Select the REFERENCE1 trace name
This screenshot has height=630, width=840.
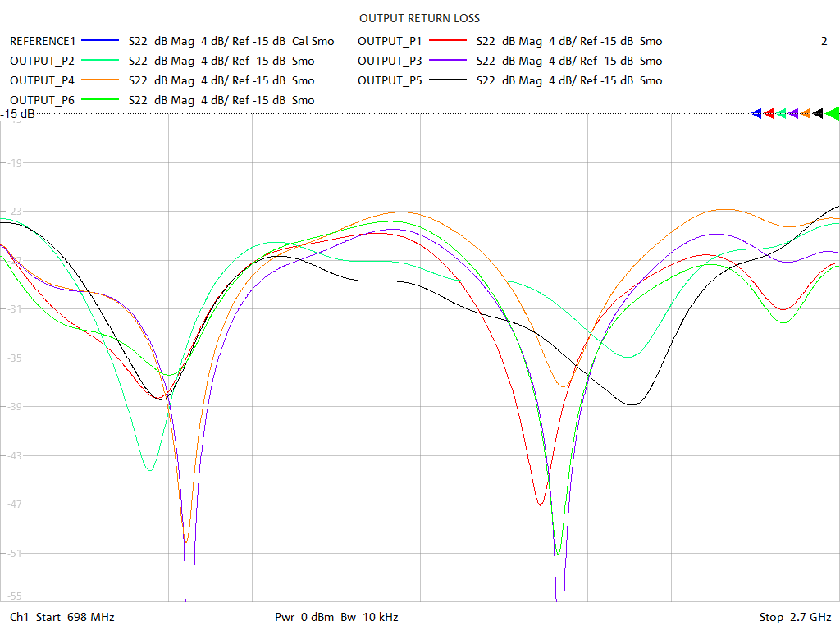[x=43, y=41]
